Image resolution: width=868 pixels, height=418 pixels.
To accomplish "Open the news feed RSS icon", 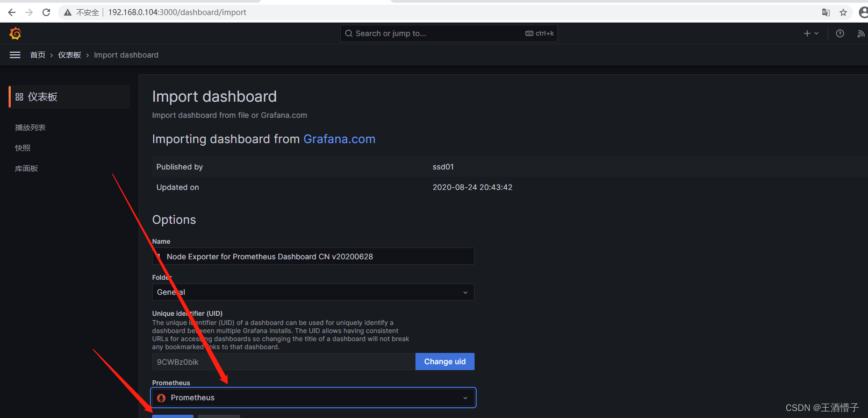I will (x=860, y=33).
